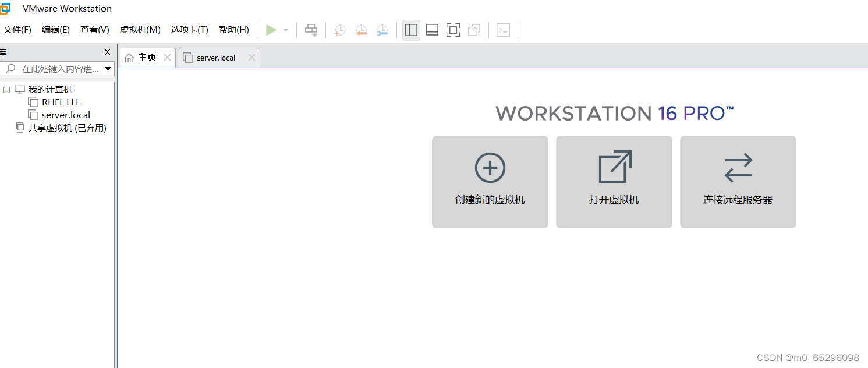Open the 虚拟机(M) menu
This screenshot has width=868, height=368.
point(140,30)
